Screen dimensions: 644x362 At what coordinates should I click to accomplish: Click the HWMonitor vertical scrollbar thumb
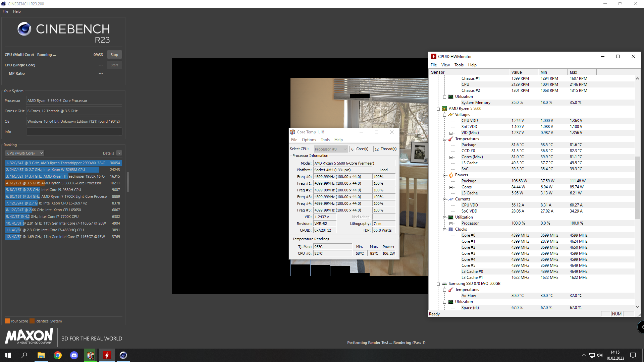(637, 188)
